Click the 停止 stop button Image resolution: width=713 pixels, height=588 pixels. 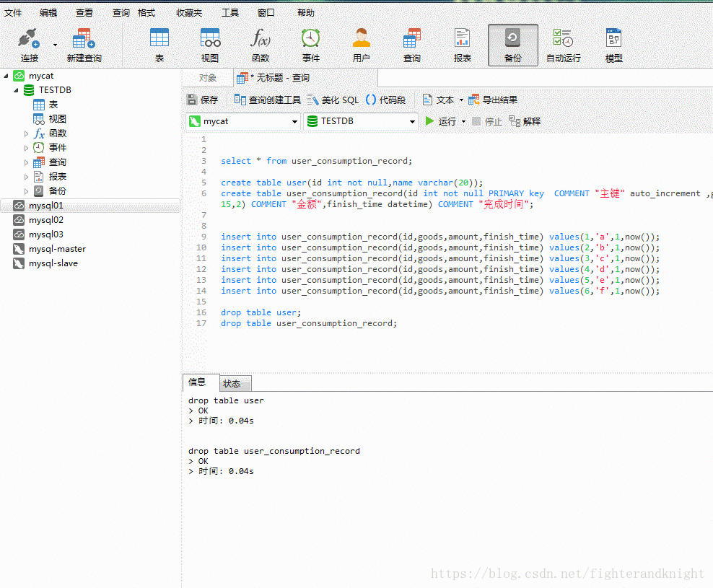click(487, 121)
